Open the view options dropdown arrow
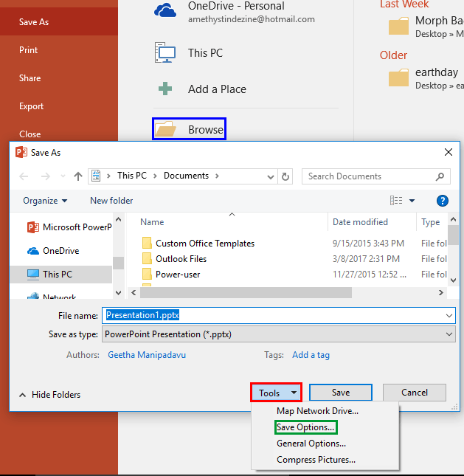 pos(412,201)
